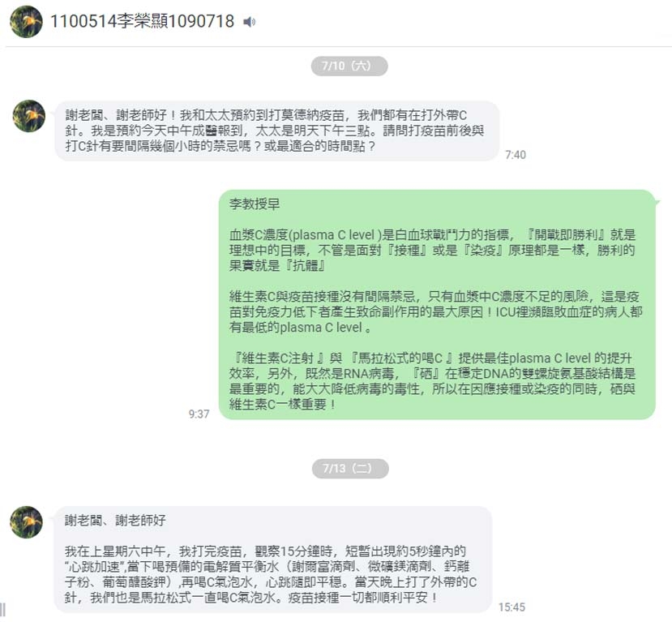Image resolution: width=672 pixels, height=622 pixels.
Task: Open the chat header profile avatar
Action: click(x=26, y=21)
